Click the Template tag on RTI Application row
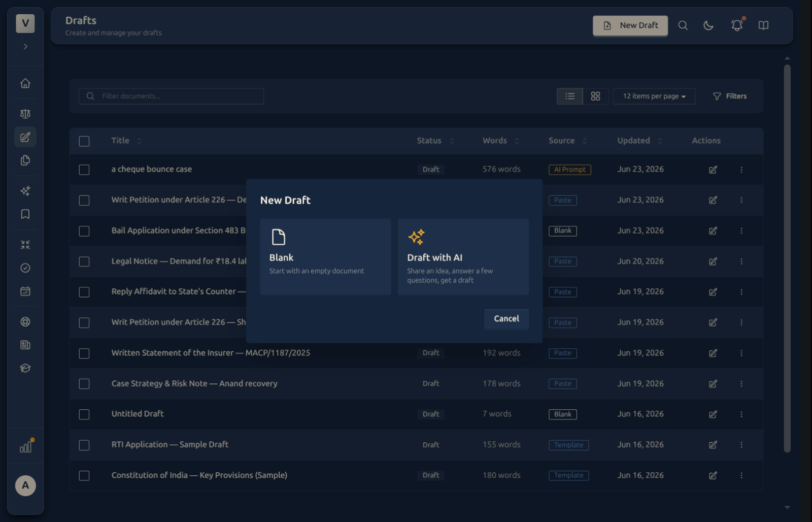Screen dimensions: 812x522 [x=568, y=445]
